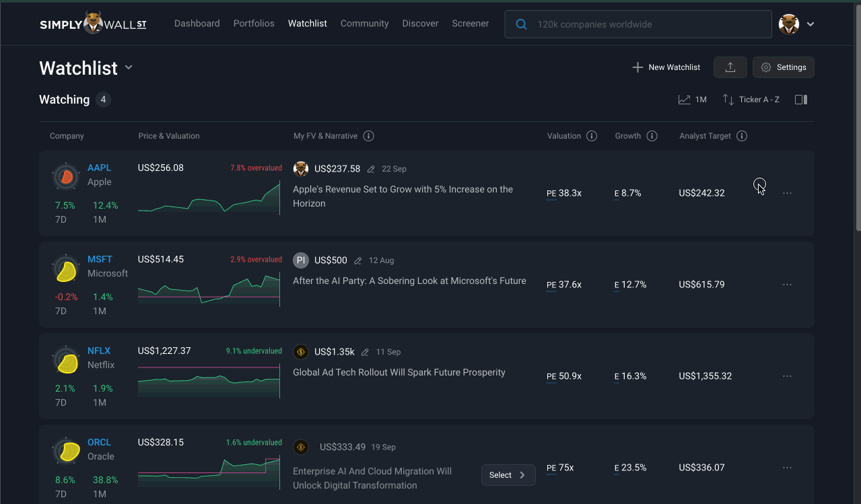Click the E 16.3% growth value

click(630, 376)
